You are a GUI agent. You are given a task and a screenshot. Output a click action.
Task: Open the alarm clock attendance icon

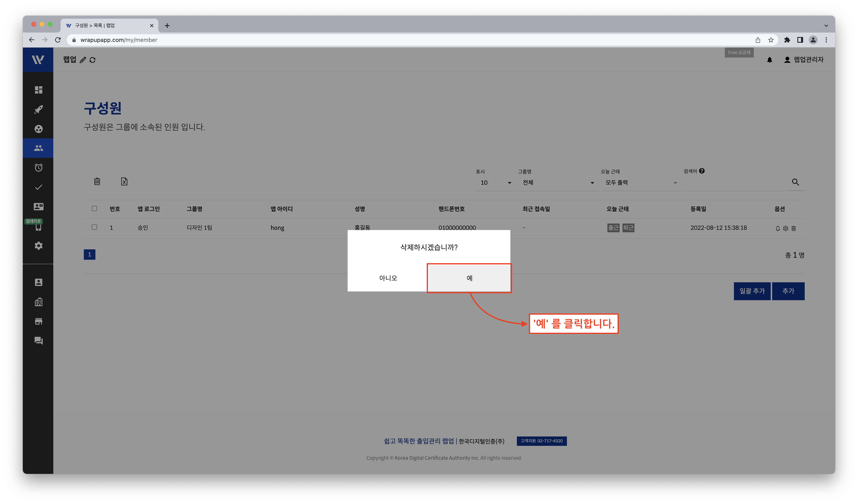pyautogui.click(x=38, y=168)
